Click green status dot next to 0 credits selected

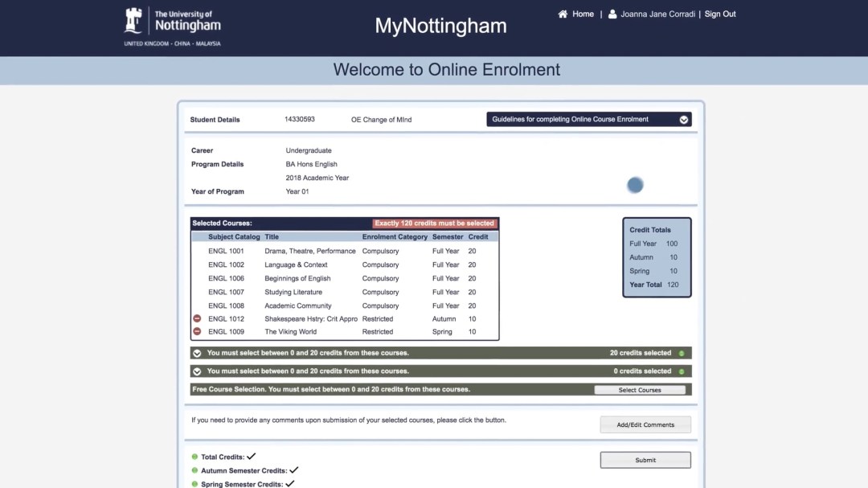click(682, 371)
